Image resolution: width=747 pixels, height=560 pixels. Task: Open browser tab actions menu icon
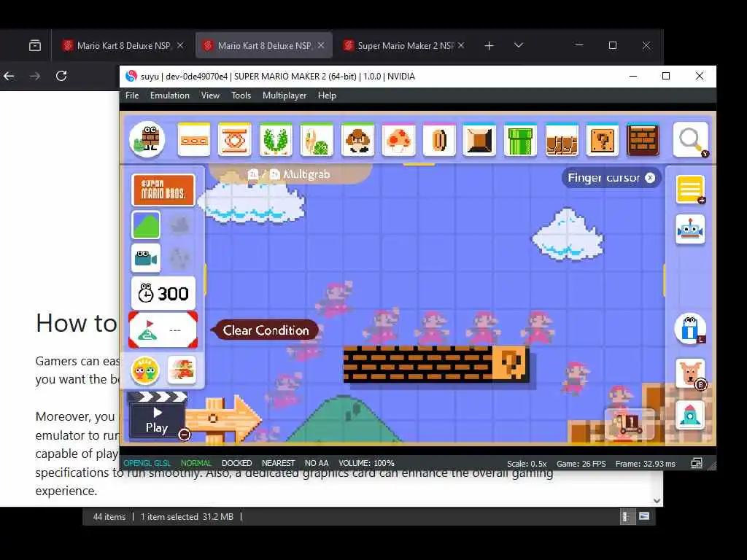pos(35,46)
